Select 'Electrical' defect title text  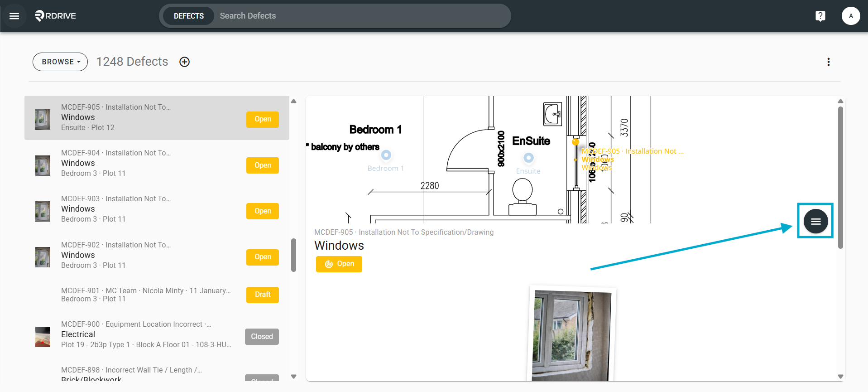point(78,334)
